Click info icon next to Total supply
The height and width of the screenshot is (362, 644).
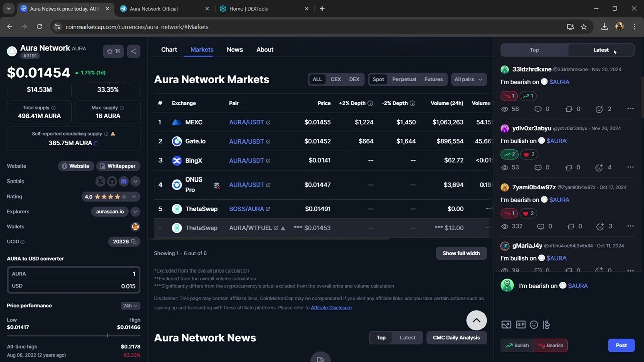53,108
